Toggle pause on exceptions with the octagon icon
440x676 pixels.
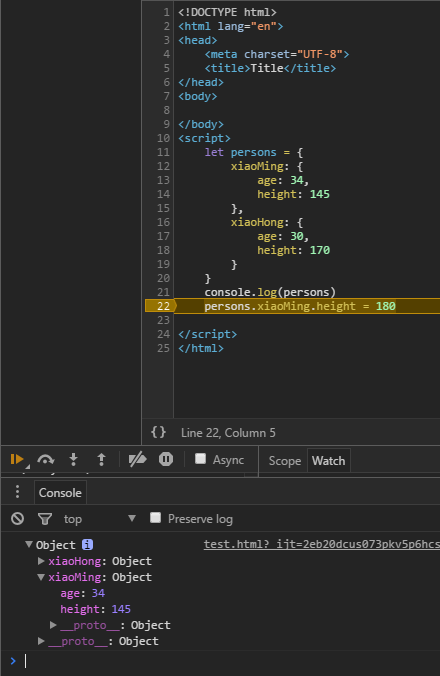click(x=166, y=459)
